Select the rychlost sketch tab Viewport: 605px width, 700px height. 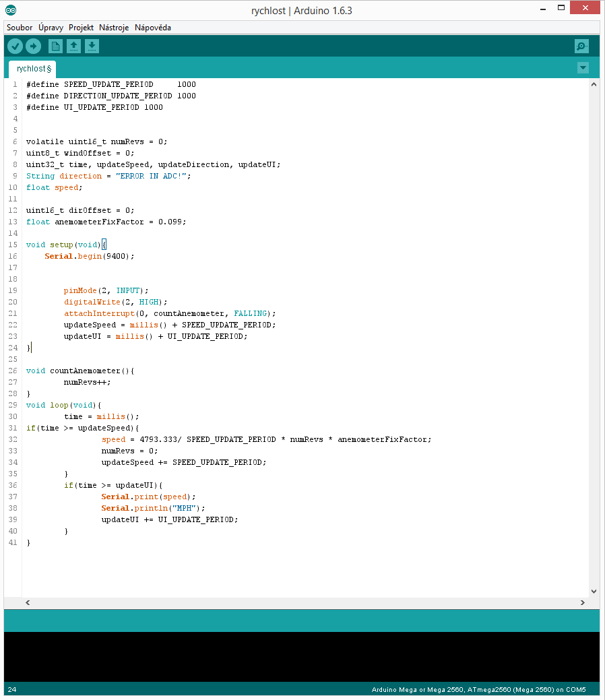[32, 69]
